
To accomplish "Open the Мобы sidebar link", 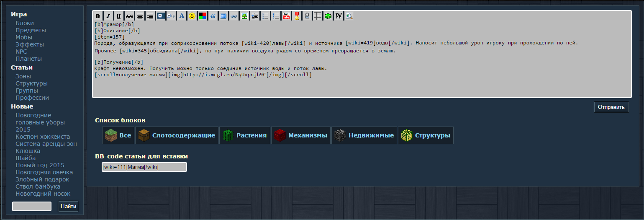I will pos(24,37).
